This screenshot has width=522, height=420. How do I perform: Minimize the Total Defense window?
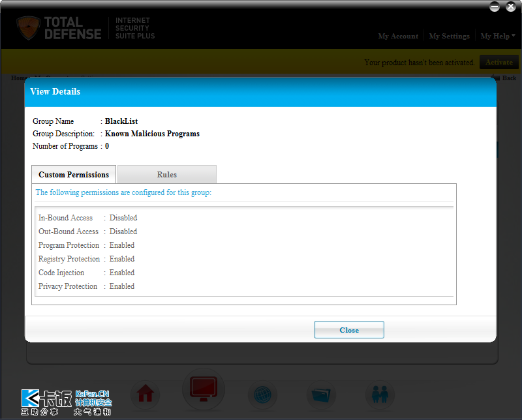pyautogui.click(x=495, y=7)
